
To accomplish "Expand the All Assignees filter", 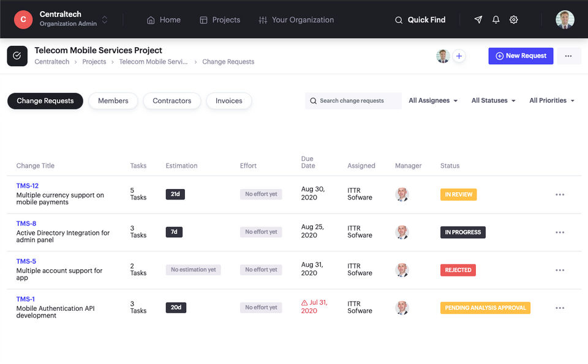I will click(433, 100).
